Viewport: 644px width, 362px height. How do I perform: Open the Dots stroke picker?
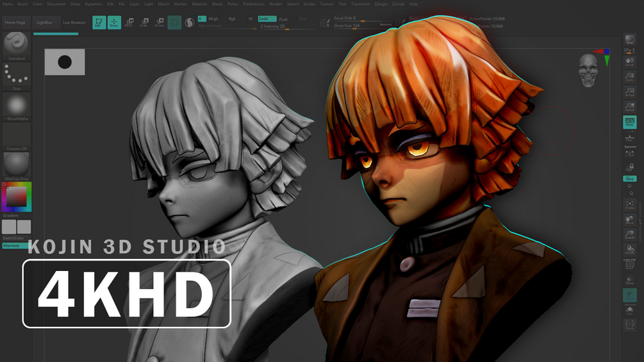coord(17,76)
